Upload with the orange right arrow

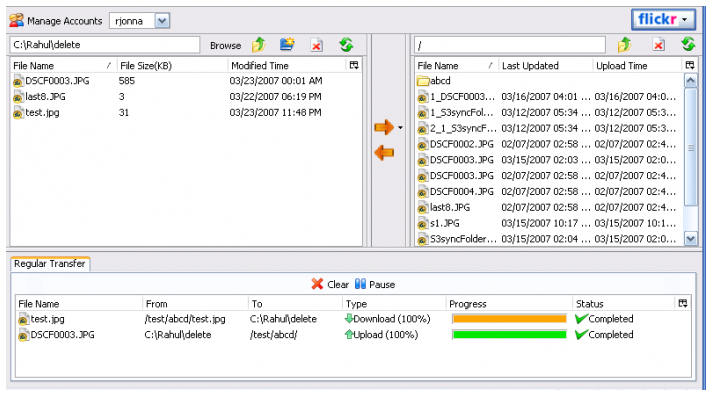click(384, 128)
